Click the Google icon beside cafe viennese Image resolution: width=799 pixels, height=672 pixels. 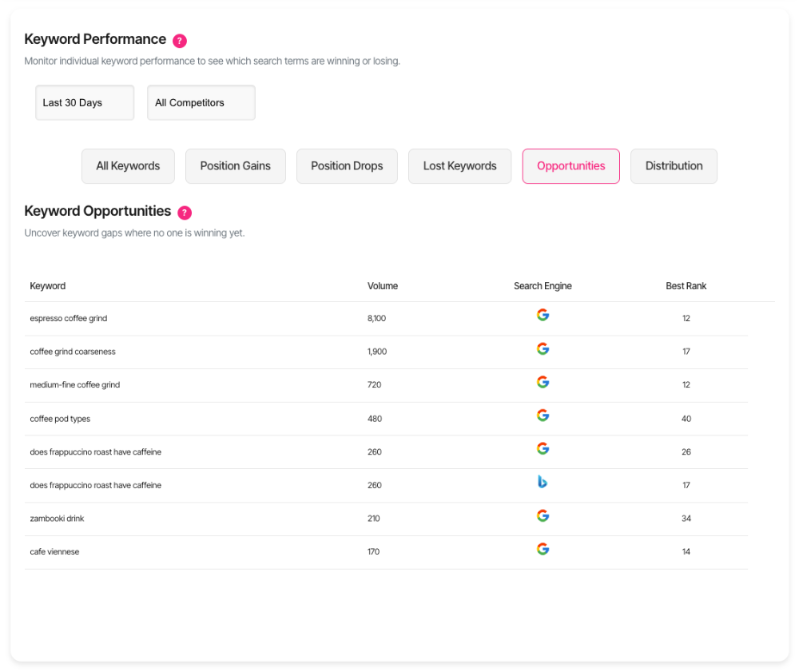543,549
